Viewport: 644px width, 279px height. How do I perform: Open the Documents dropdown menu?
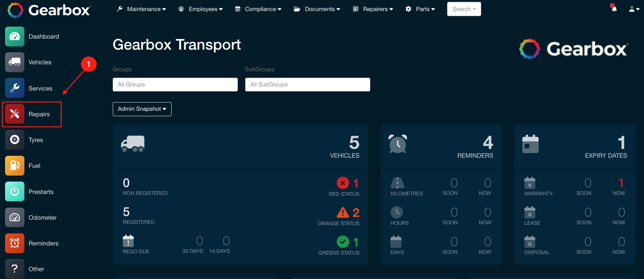(x=317, y=9)
